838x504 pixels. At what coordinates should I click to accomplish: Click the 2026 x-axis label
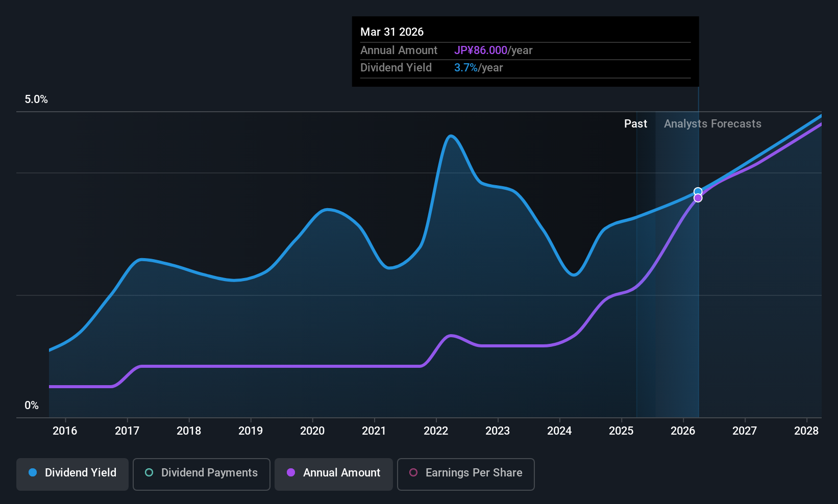[683, 431]
